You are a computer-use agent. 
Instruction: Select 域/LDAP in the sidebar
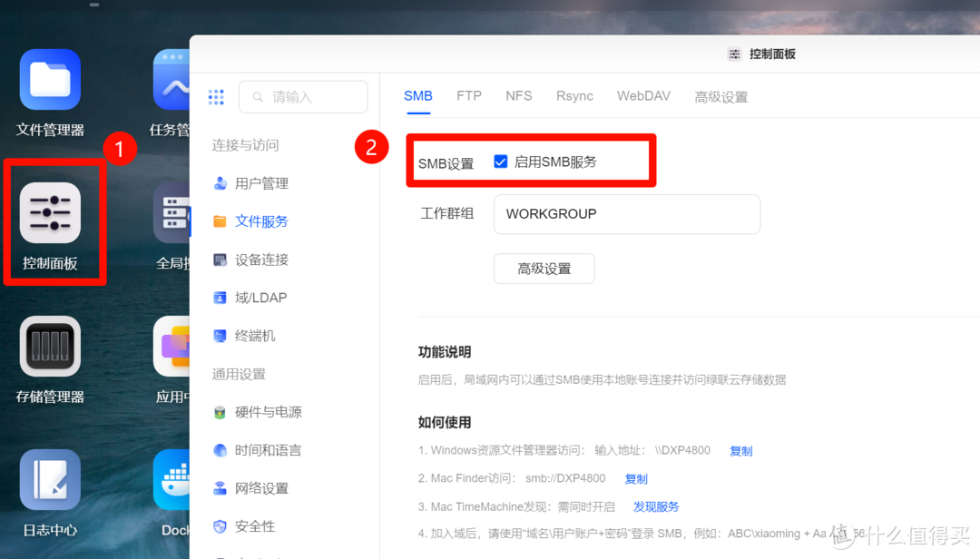pyautogui.click(x=262, y=297)
